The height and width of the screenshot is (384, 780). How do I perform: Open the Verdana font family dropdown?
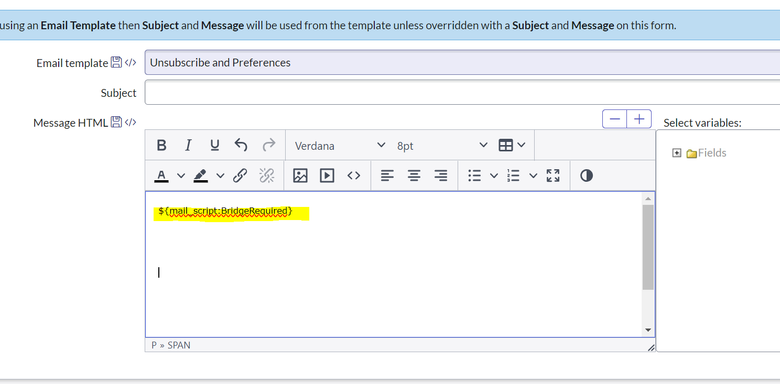click(340, 145)
